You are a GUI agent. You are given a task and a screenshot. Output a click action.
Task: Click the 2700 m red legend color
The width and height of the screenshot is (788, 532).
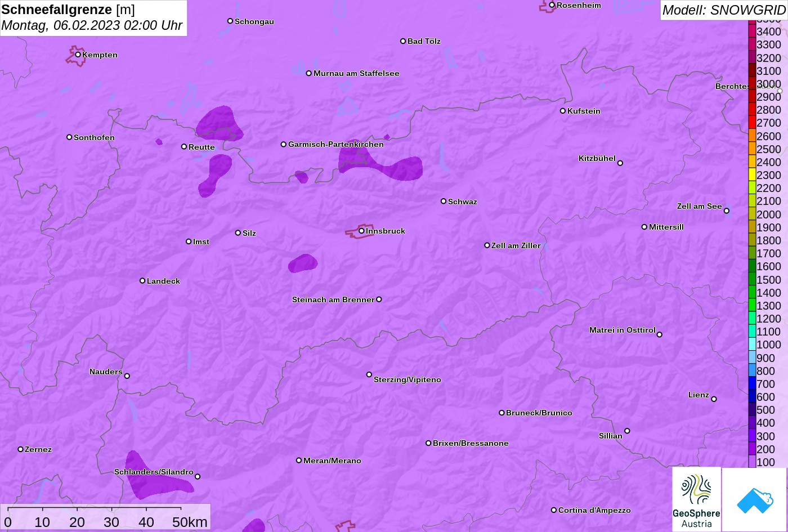tap(752, 122)
